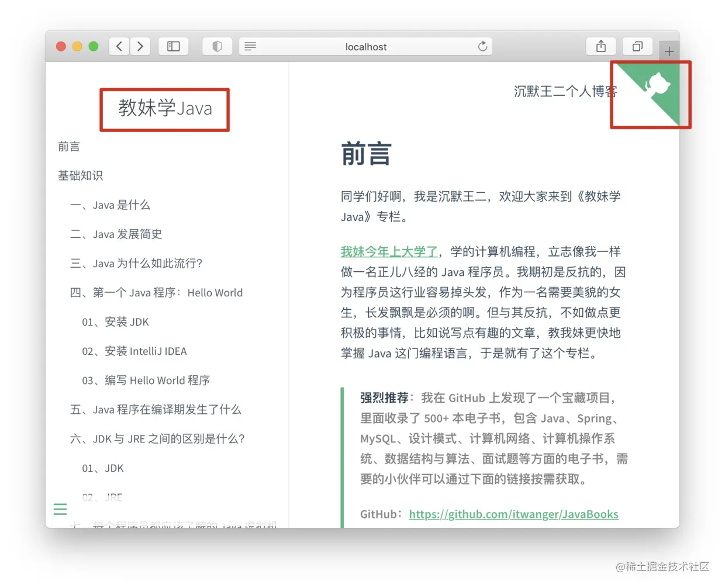Reload the localhost page
Screen dimensions: 725x588
[x=482, y=46]
